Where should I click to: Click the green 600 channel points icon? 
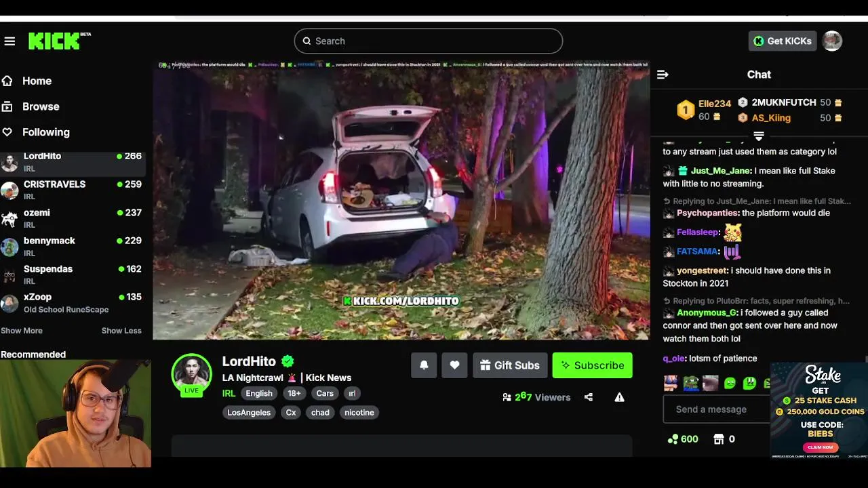tap(673, 439)
